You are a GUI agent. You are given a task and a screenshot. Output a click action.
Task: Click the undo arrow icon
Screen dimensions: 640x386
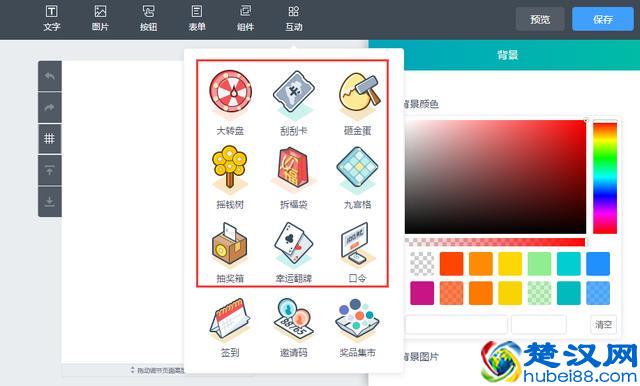pyautogui.click(x=50, y=76)
